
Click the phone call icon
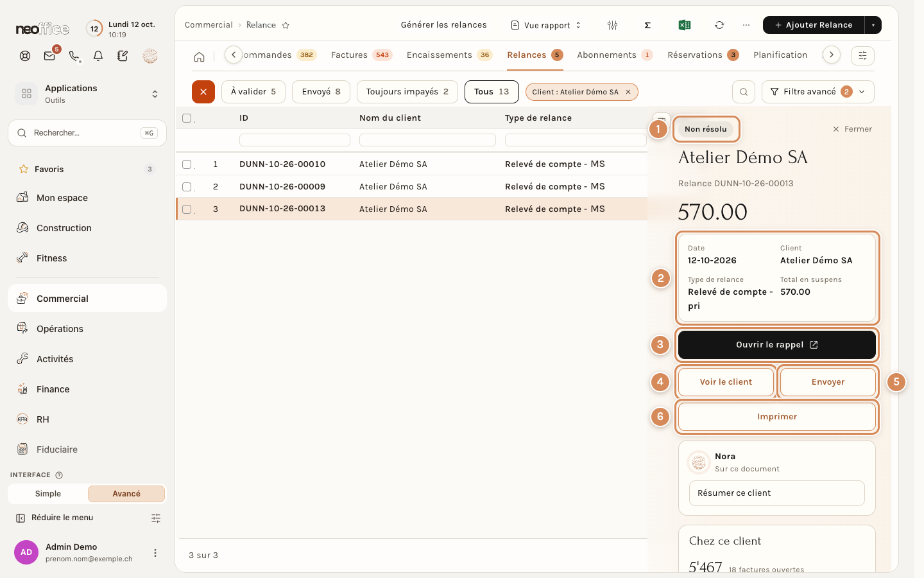74,56
